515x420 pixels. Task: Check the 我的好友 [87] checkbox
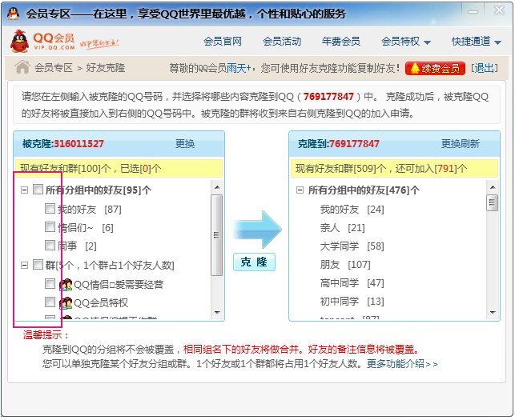click(50, 208)
